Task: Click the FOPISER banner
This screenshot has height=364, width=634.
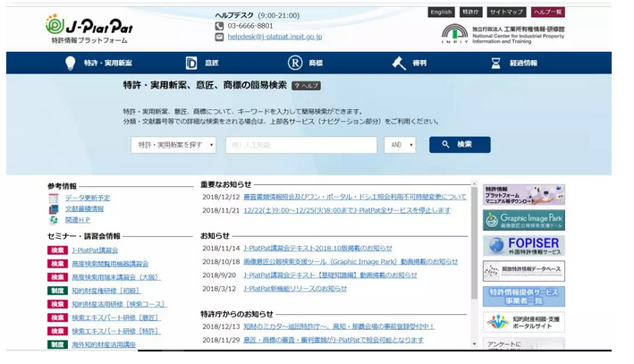Action: [524, 246]
